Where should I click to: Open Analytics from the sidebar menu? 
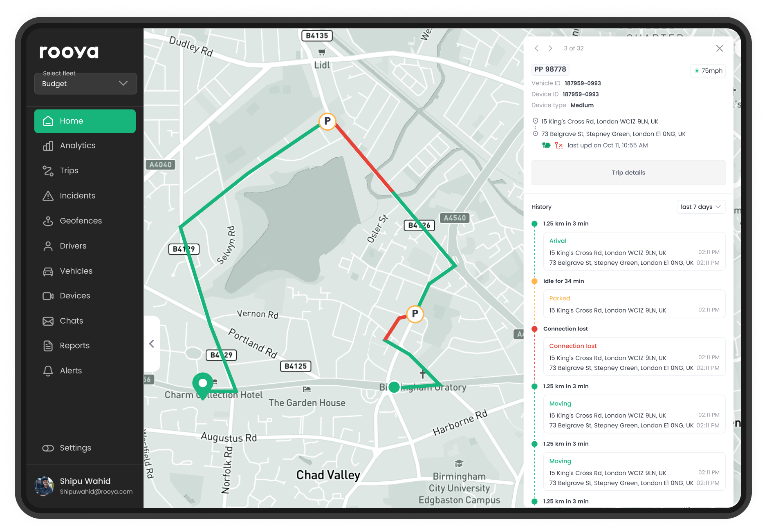[x=47, y=145]
